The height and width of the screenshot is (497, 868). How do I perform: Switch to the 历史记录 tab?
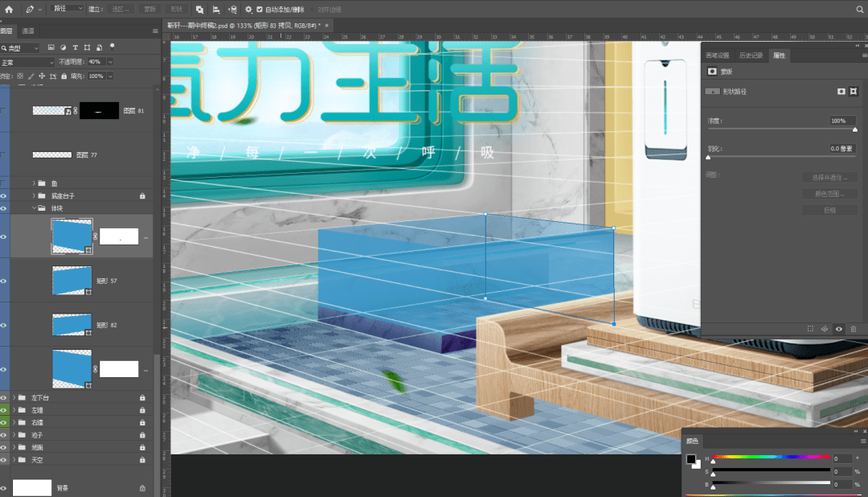pos(751,55)
